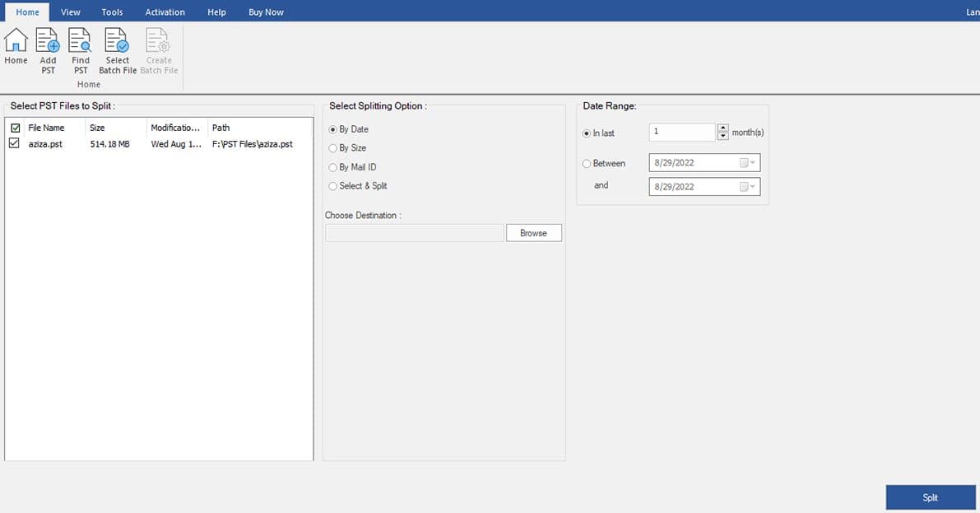Open the View tab
The width and height of the screenshot is (980, 513).
(71, 12)
